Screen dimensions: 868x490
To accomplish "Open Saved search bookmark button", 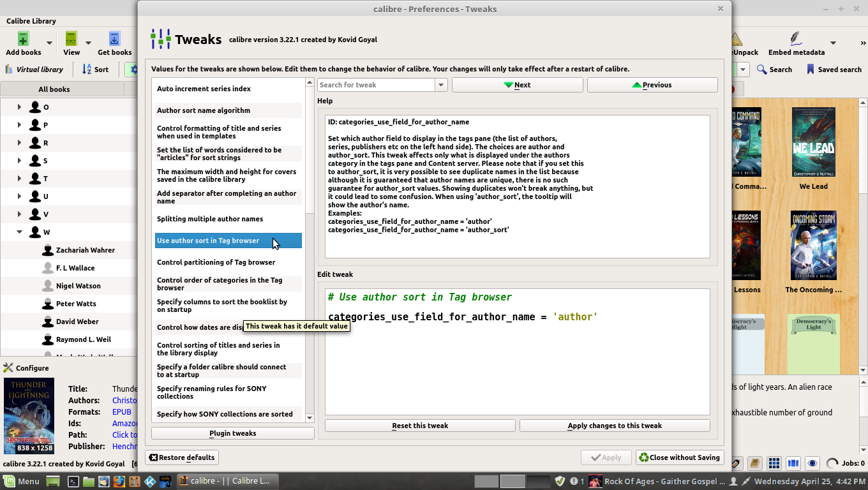I will click(x=834, y=70).
